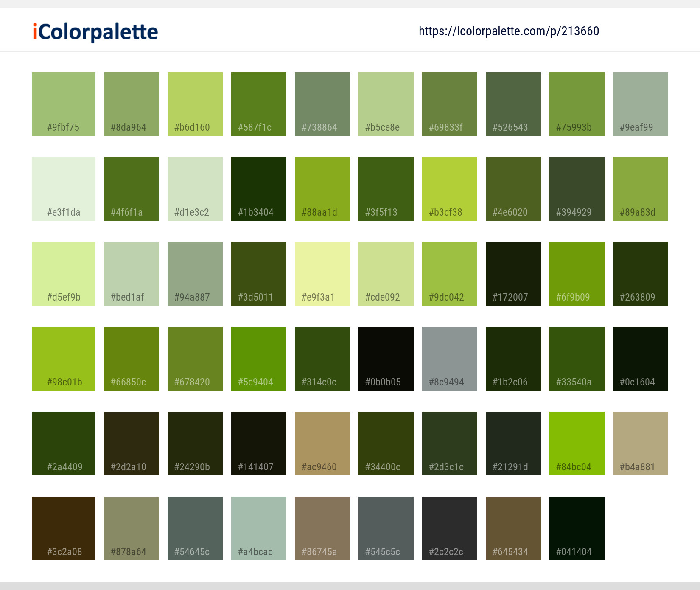Select the dark #1b3404 swatch
Image resolution: width=700 pixels, height=590 pixels.
click(x=259, y=189)
